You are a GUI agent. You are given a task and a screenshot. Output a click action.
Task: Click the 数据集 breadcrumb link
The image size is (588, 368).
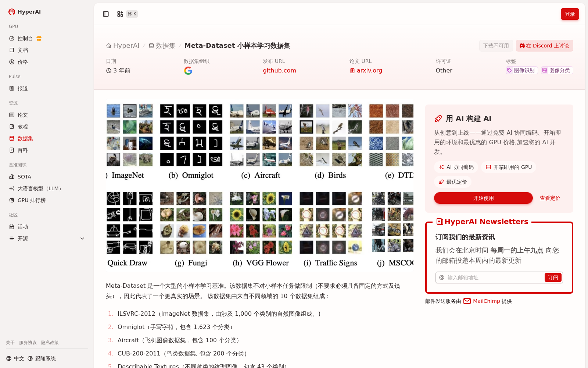[162, 46]
